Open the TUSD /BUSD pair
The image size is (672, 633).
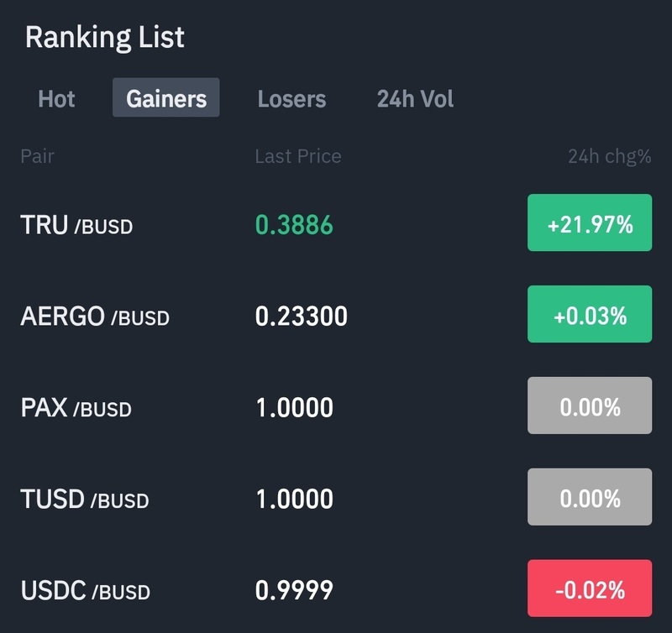(84, 499)
